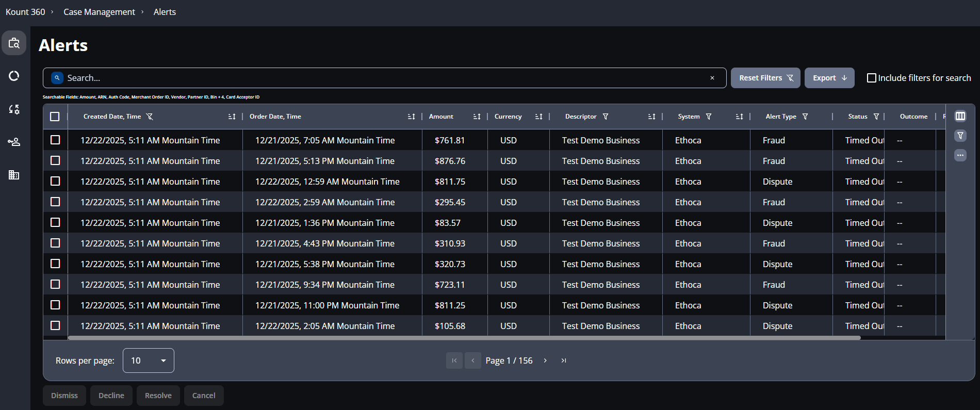Select the $105.68 alert row checkbox
Viewport: 980px width, 410px height.
pyautogui.click(x=55, y=325)
